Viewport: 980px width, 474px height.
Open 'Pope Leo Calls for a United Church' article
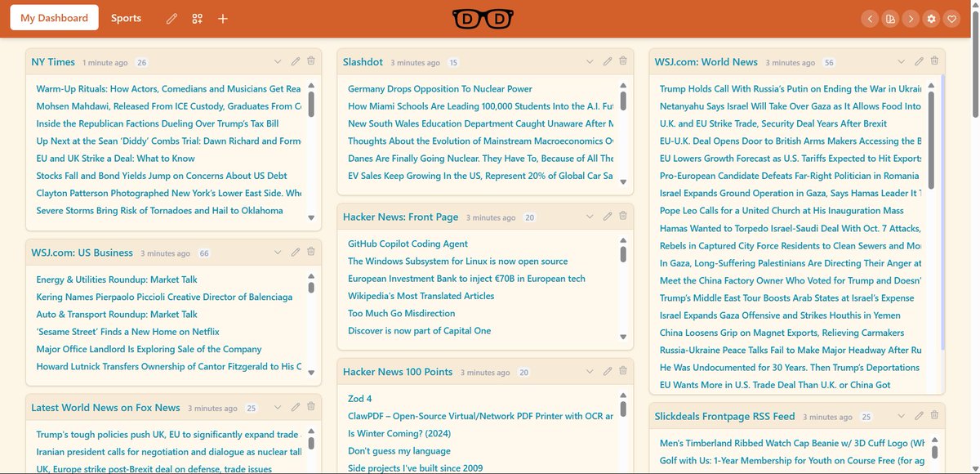click(782, 211)
